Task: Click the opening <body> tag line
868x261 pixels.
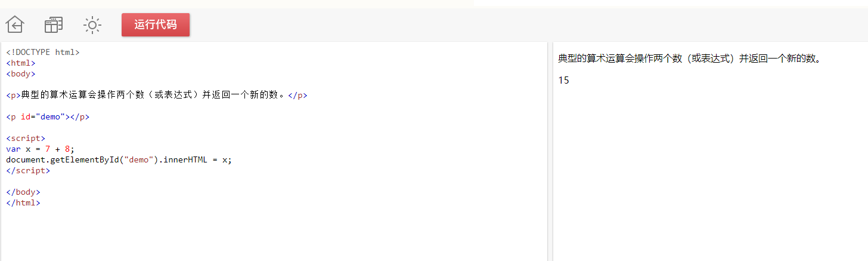Action: [x=21, y=73]
